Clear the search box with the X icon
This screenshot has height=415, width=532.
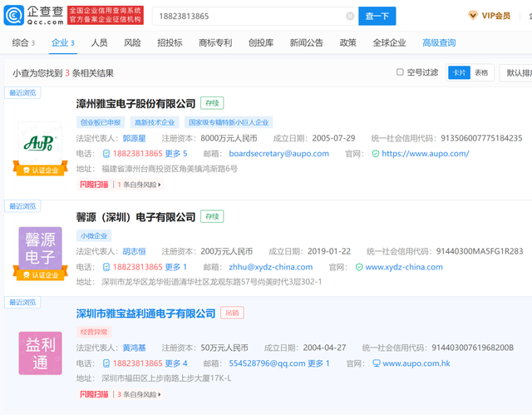click(x=350, y=16)
